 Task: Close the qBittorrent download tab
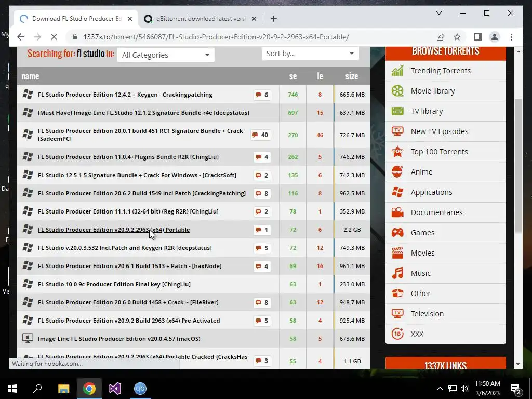(254, 19)
